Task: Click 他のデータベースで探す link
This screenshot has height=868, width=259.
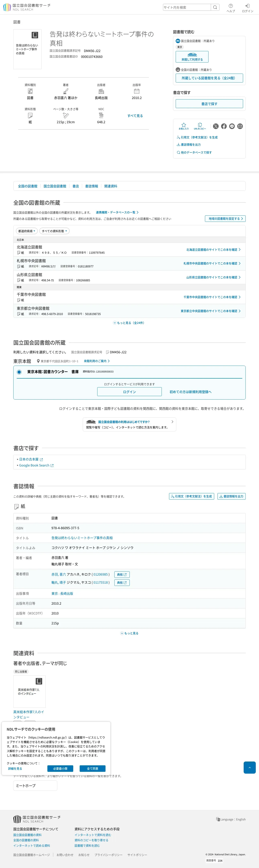Action: point(195,152)
